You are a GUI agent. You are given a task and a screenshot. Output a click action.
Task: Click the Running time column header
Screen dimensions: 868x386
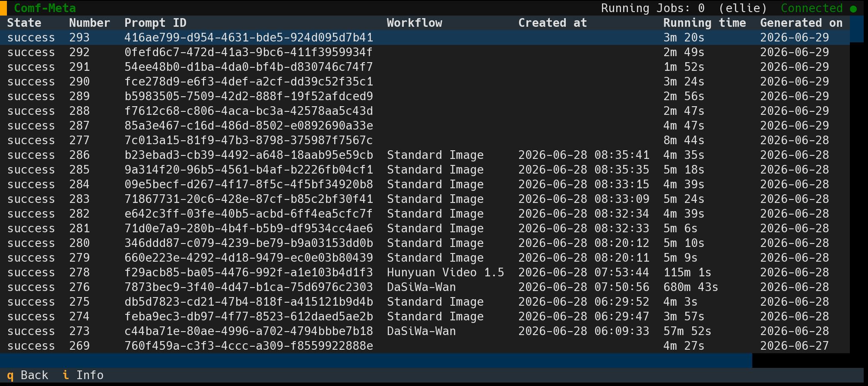tap(705, 23)
